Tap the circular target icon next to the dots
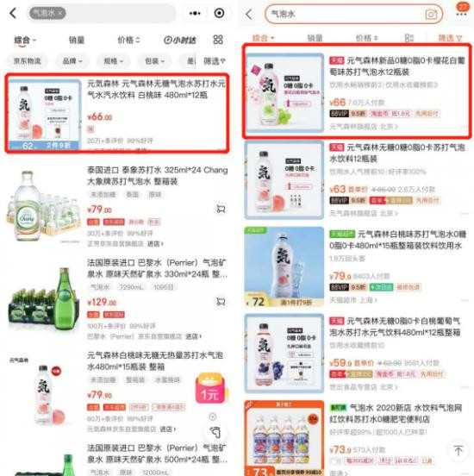Viewport: 474px width, 476px height. [219, 13]
